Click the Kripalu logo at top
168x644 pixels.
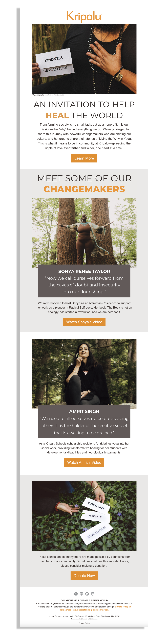coord(84,16)
